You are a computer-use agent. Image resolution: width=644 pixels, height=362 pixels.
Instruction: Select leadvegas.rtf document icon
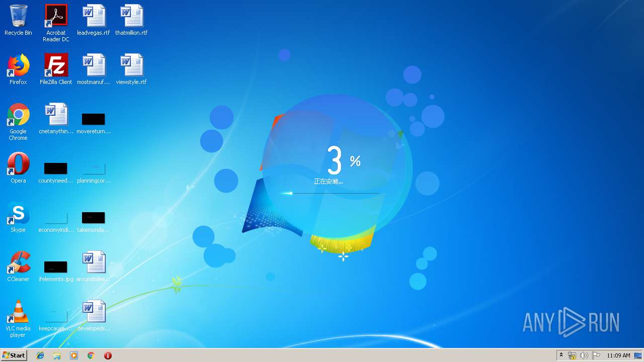coord(94,20)
